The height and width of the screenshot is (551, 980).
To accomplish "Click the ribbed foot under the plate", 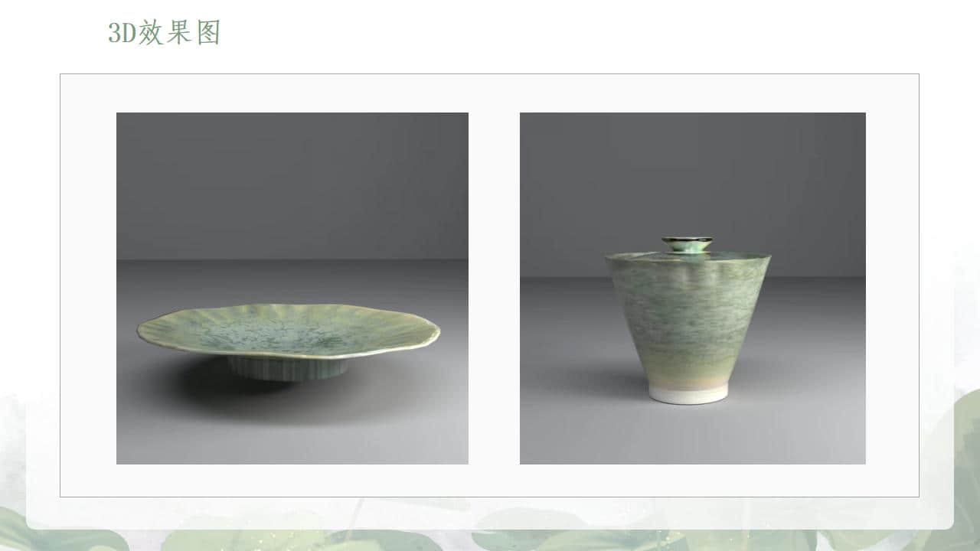I will click(288, 369).
